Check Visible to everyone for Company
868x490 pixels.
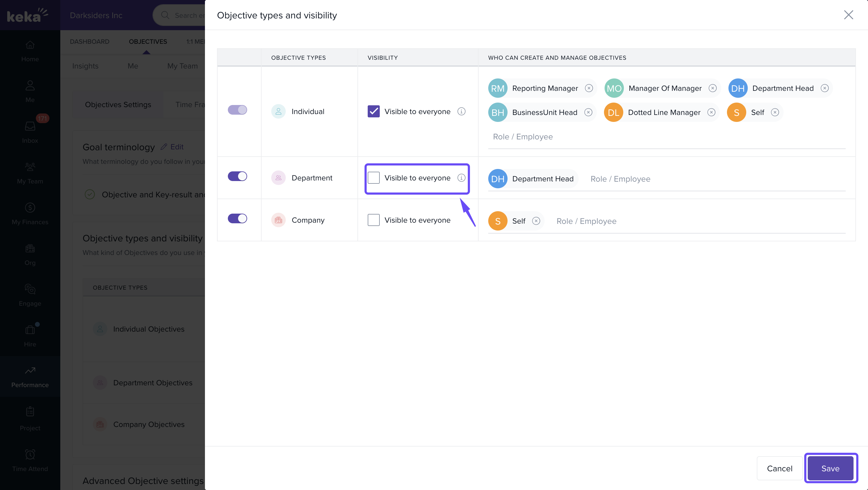coord(373,220)
